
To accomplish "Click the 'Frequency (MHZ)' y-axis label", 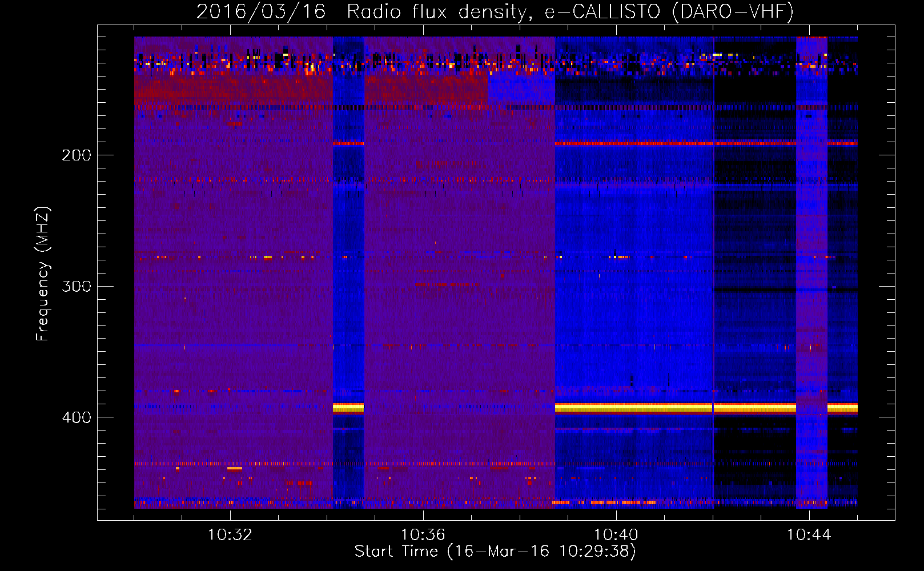I will point(43,274).
